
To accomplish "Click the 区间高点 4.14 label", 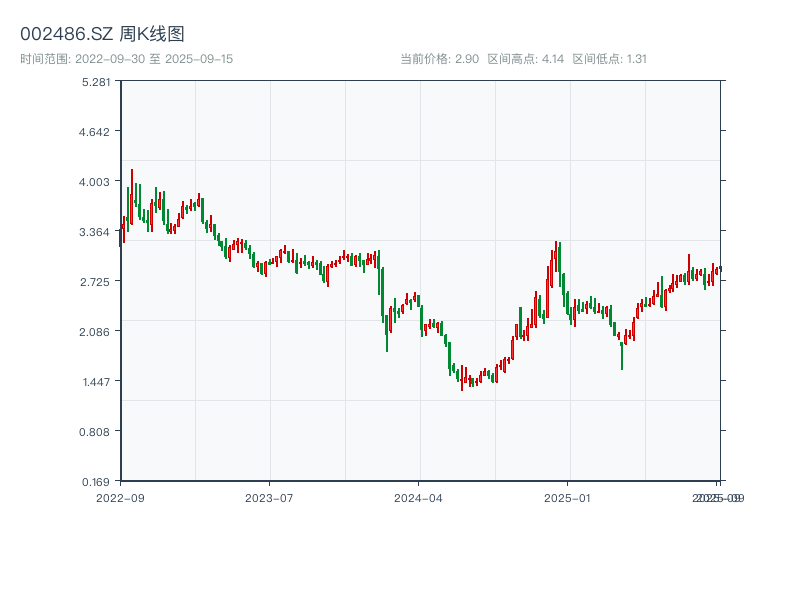I will [526, 59].
